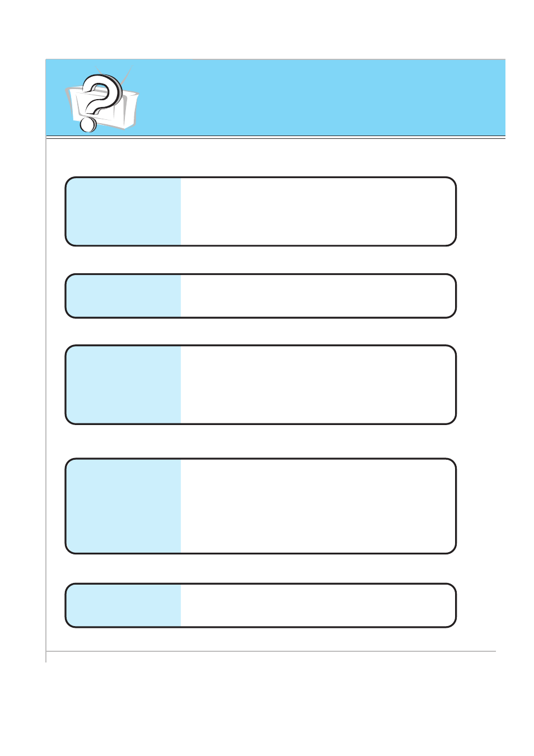Click the double rule beneath the blue header
This screenshot has width=534, height=756.
275,137
